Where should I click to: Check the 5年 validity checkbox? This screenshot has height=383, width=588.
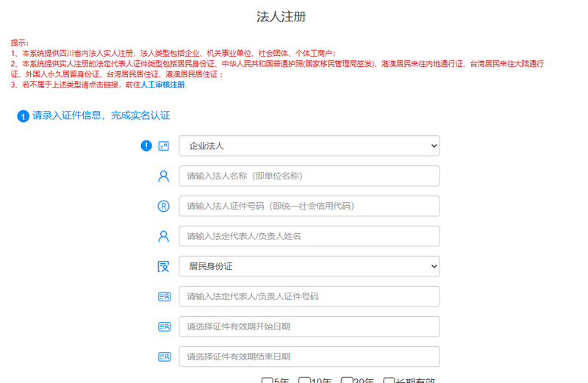tap(268, 380)
